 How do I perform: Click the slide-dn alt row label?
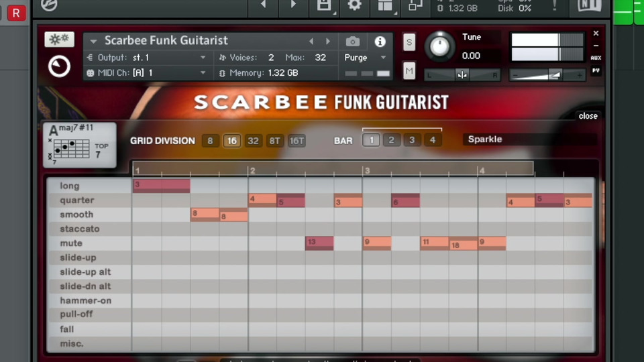pos(85,286)
